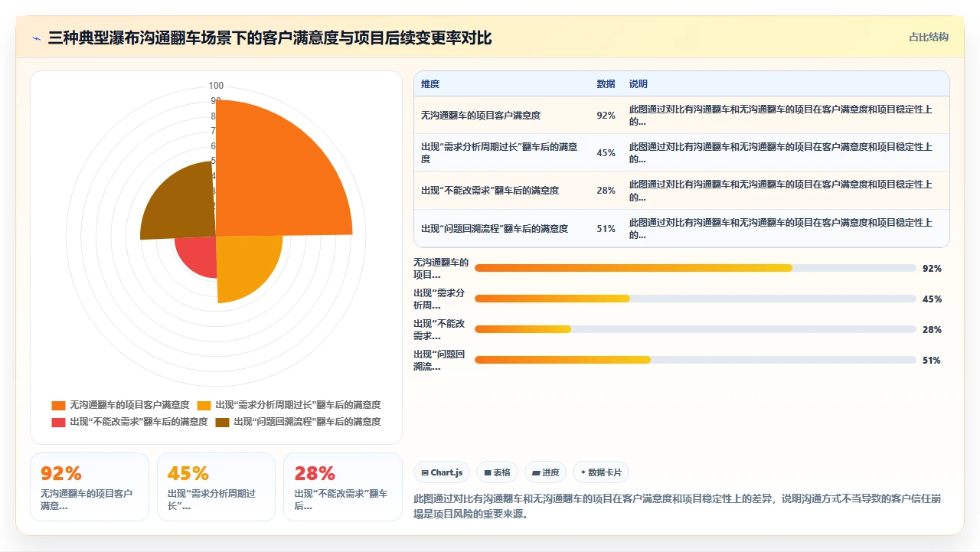
Task: Click the 92% cell in the table
Action: (x=606, y=116)
